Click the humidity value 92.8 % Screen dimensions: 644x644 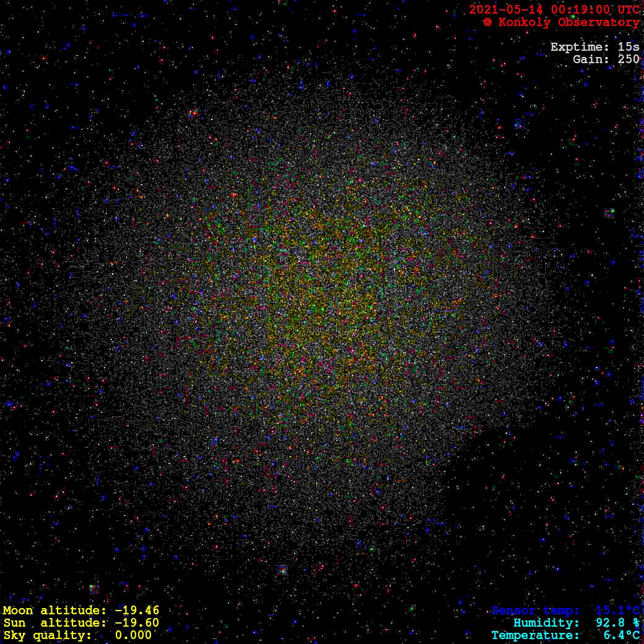click(617, 623)
